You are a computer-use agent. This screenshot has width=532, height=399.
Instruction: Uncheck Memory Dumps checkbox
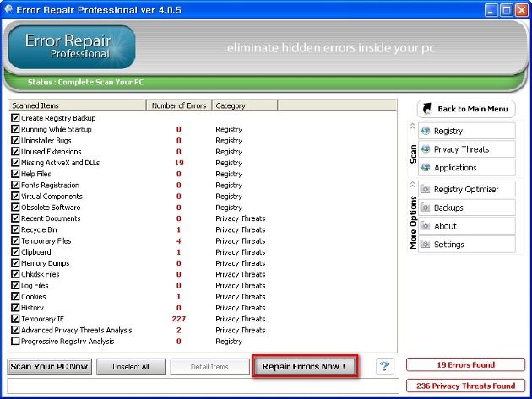click(x=15, y=262)
